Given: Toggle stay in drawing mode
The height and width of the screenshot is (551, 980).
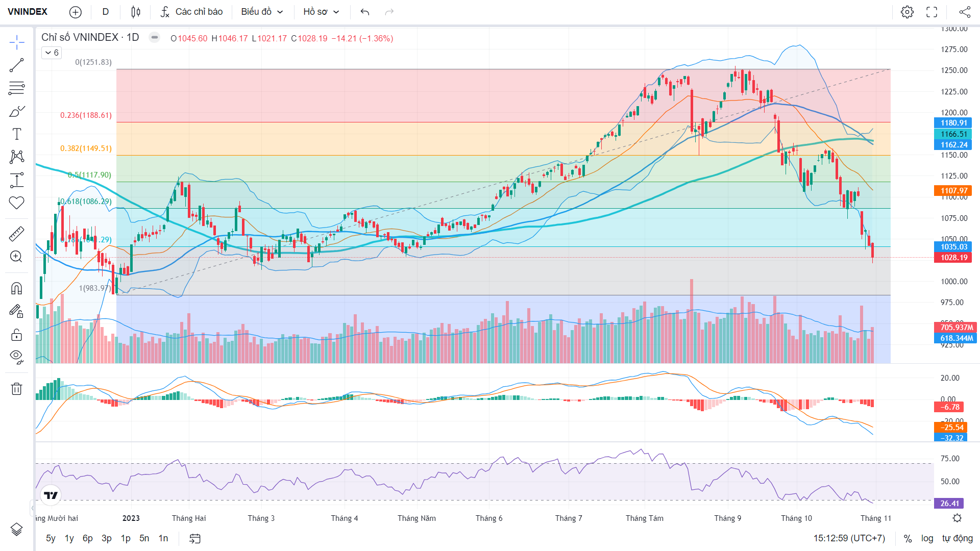Looking at the screenshot, I should (16, 311).
